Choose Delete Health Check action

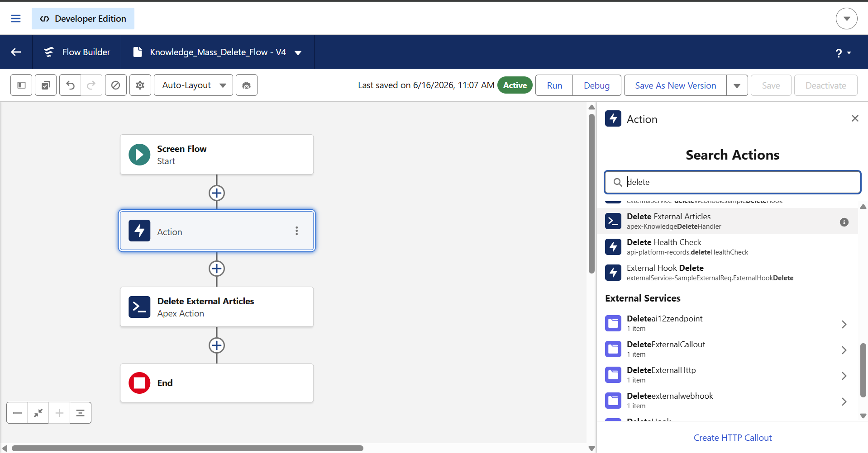click(x=727, y=247)
